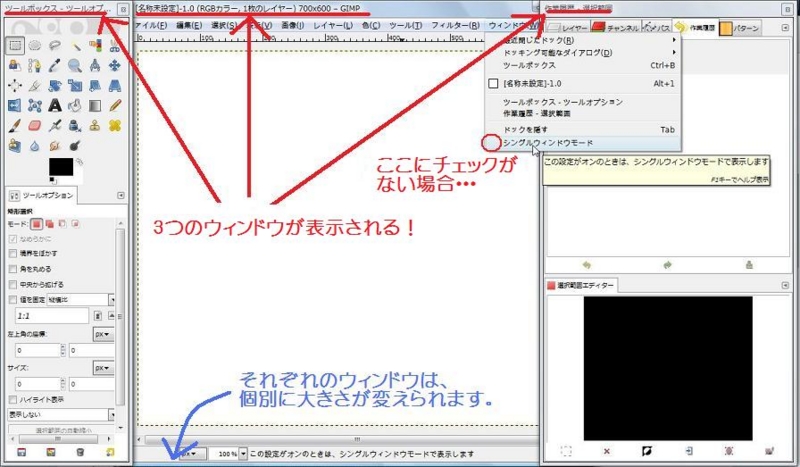Select the Rotate tool
The image size is (800, 467).
click(x=55, y=86)
